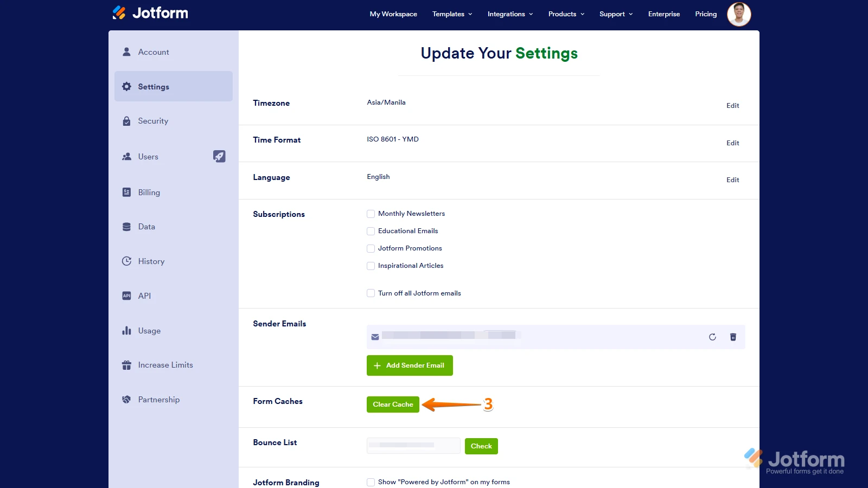Toggle Turn off all Jotform emails

click(x=371, y=293)
